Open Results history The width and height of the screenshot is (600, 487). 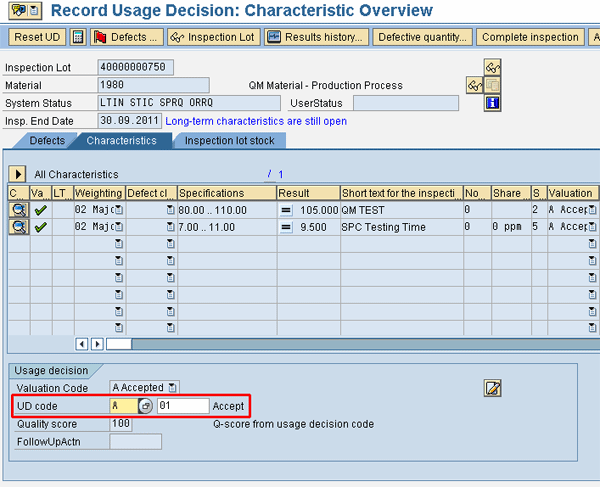coord(316,37)
